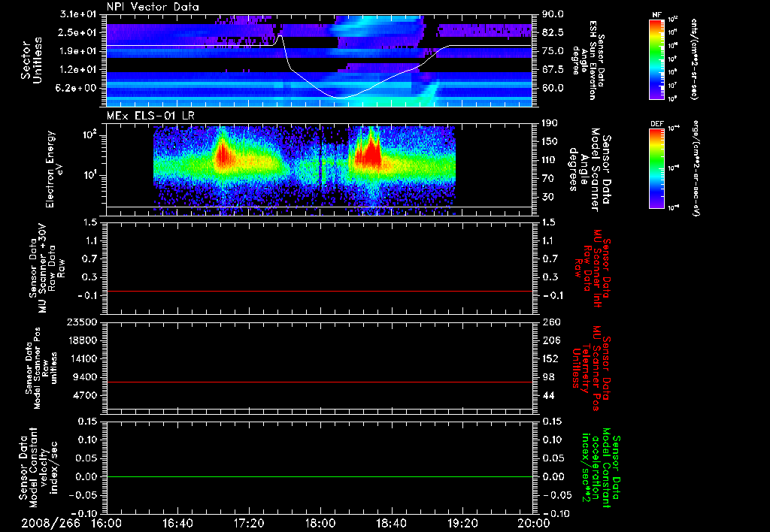Viewport: 770px width, 532px height.
Task: Click the green 'Model Constant acceleration' label
Action: tap(600, 469)
